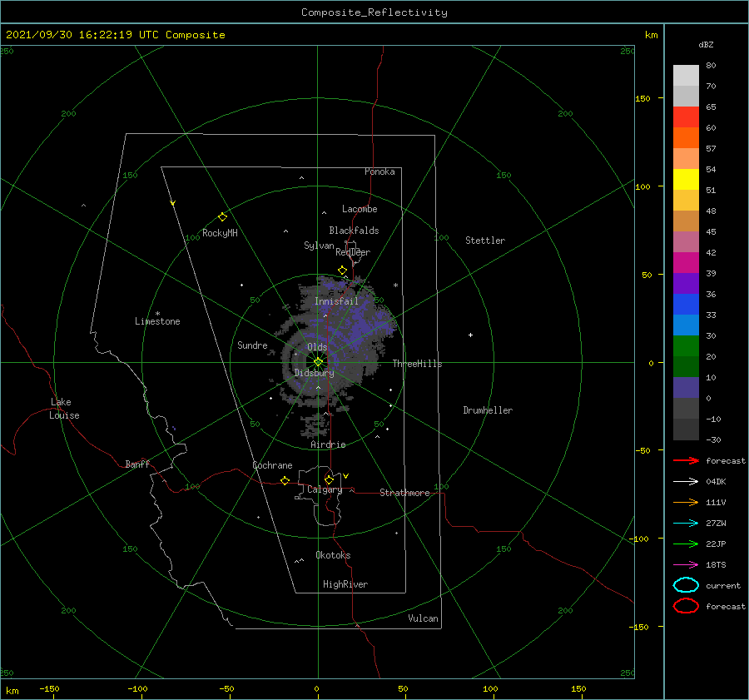Click the dBZ legend heading
The height and width of the screenshot is (700, 749).
[x=706, y=44]
